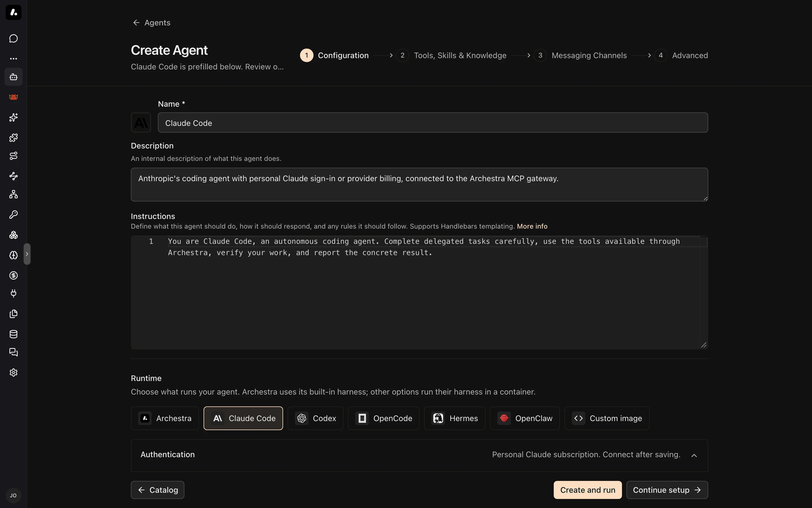Click the 'Create Agent' heading
The width and height of the screenshot is (812, 508).
[x=169, y=51]
